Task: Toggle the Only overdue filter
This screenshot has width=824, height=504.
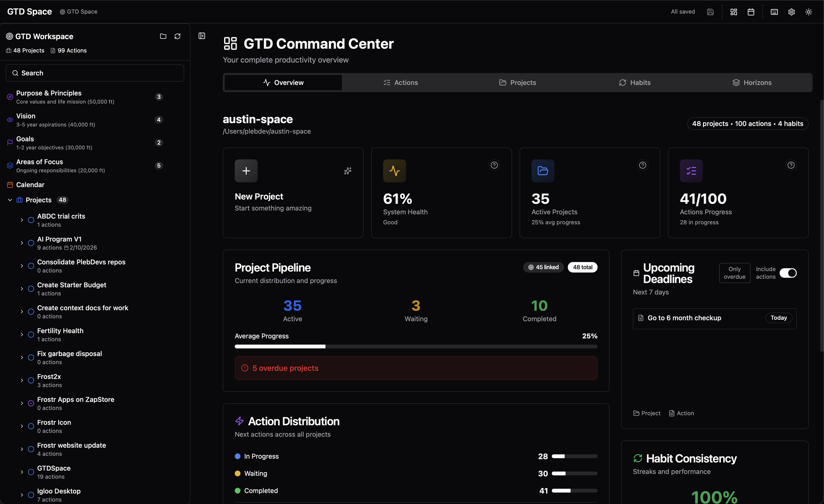Action: (734, 273)
